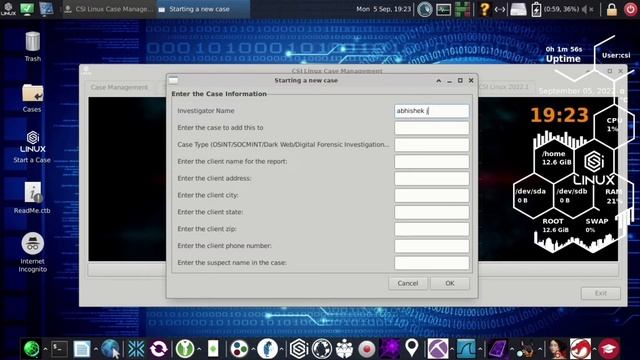Open the CSI Linux applications menu
This screenshot has width=640, height=360.
click(x=8, y=9)
